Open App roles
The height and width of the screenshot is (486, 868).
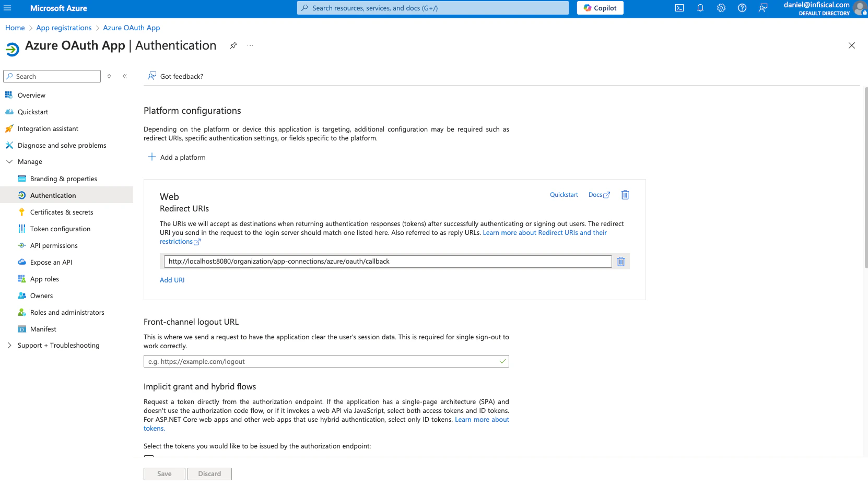point(44,279)
